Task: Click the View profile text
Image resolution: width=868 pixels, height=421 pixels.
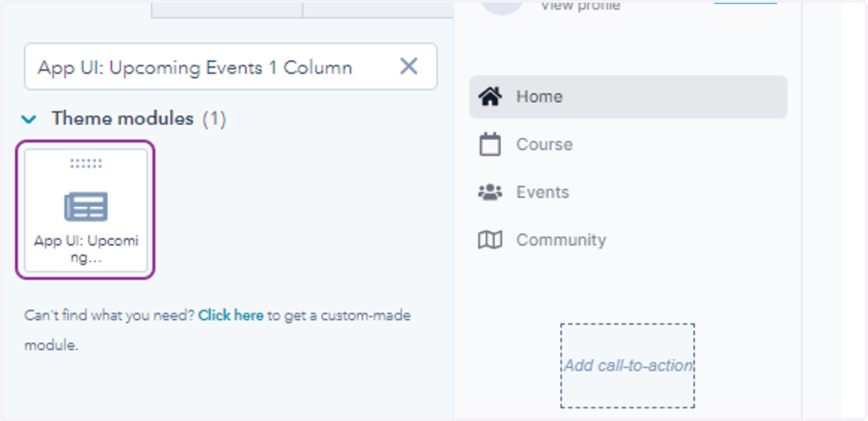Action: click(x=580, y=6)
